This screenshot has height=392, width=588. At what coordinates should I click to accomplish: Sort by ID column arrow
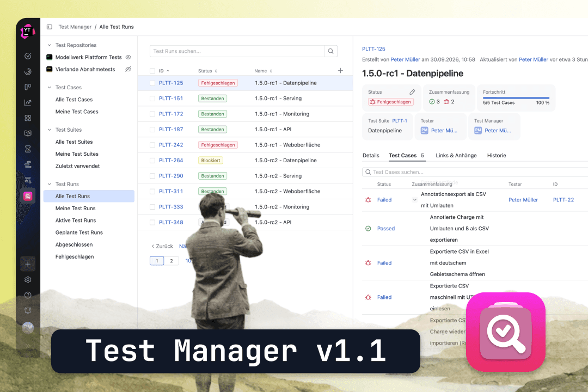tap(168, 71)
